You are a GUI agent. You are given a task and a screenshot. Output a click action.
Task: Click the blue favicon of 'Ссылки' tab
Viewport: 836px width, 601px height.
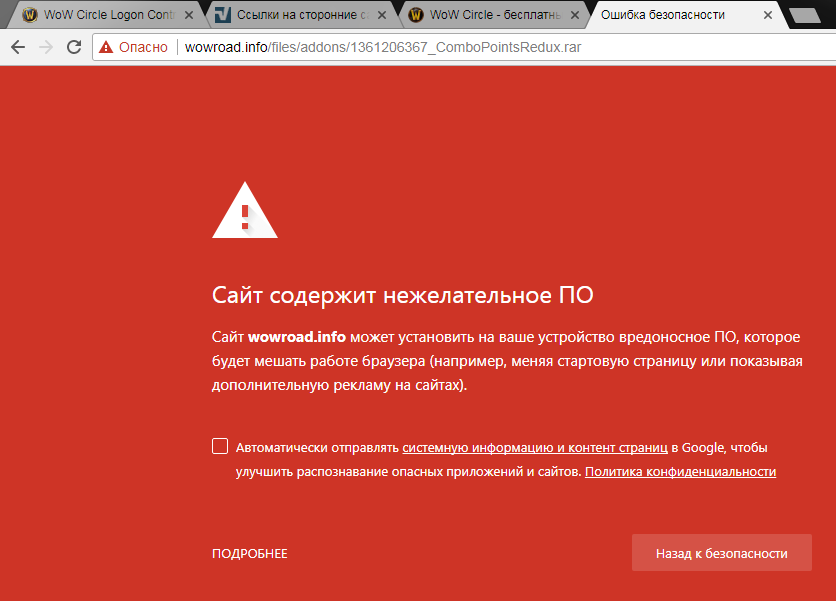[x=223, y=15]
